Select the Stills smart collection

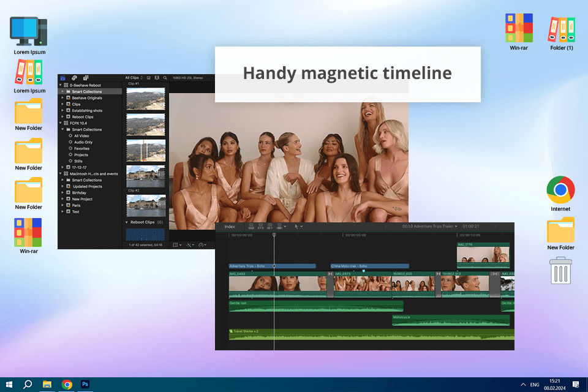click(x=75, y=161)
